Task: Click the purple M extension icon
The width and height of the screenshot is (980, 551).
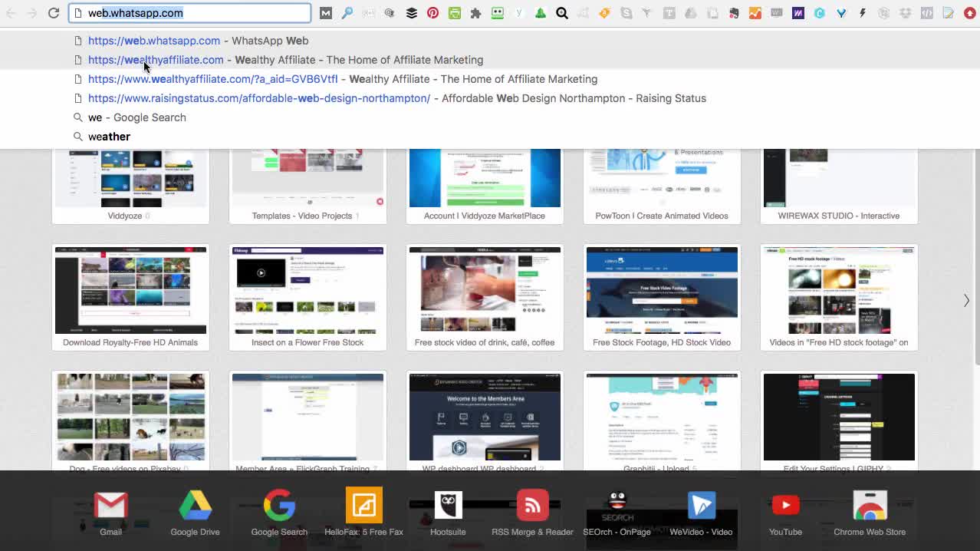Action: pos(798,13)
